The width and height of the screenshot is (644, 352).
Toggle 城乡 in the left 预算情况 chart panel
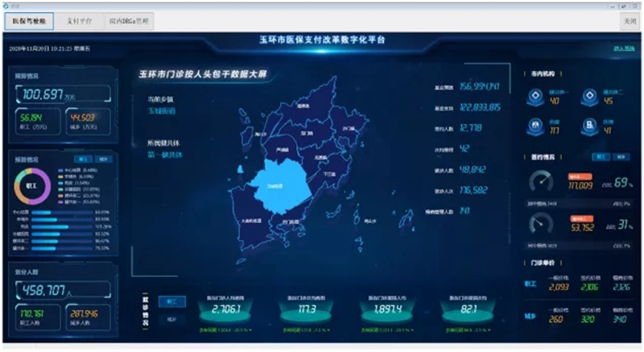(x=104, y=159)
